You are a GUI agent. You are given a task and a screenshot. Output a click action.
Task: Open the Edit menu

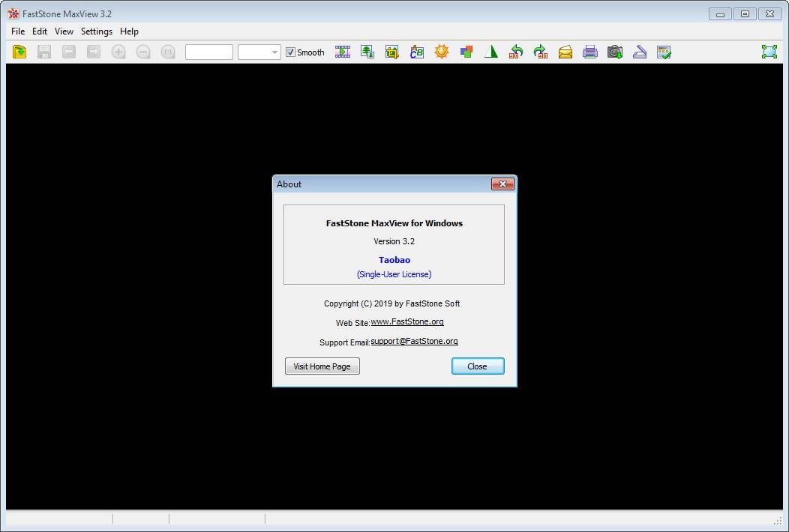(x=40, y=31)
